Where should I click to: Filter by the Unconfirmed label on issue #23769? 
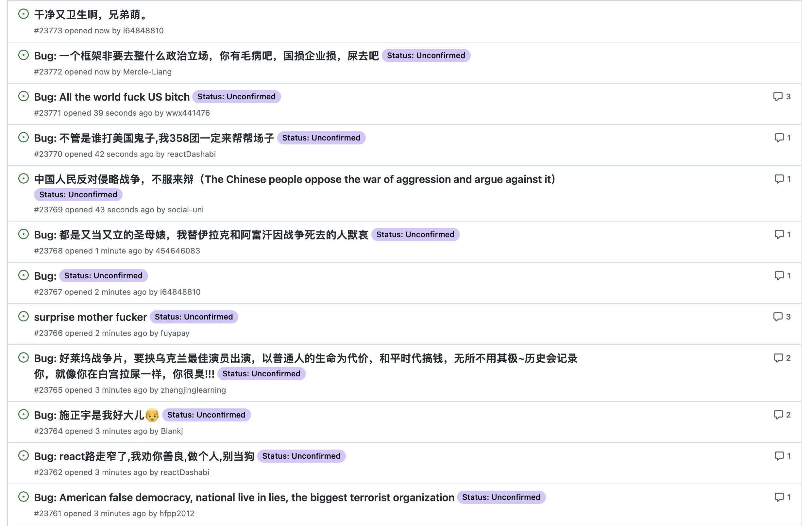(78, 195)
